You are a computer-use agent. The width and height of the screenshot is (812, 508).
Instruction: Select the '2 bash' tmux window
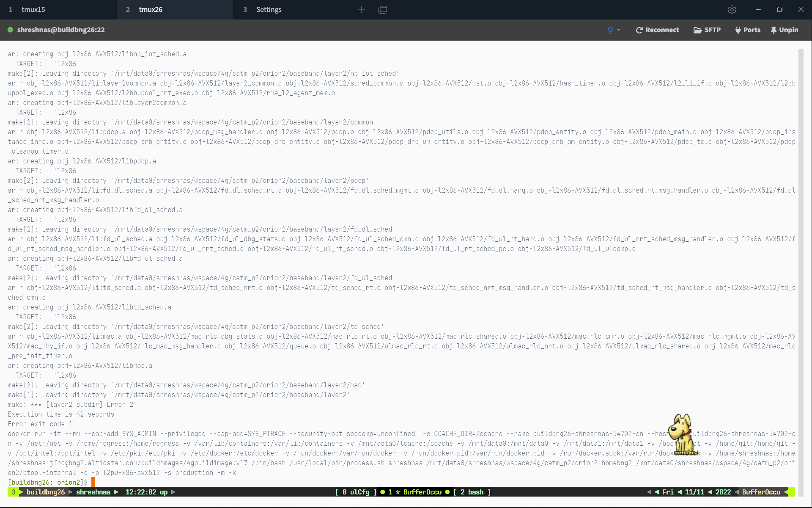coord(472,492)
